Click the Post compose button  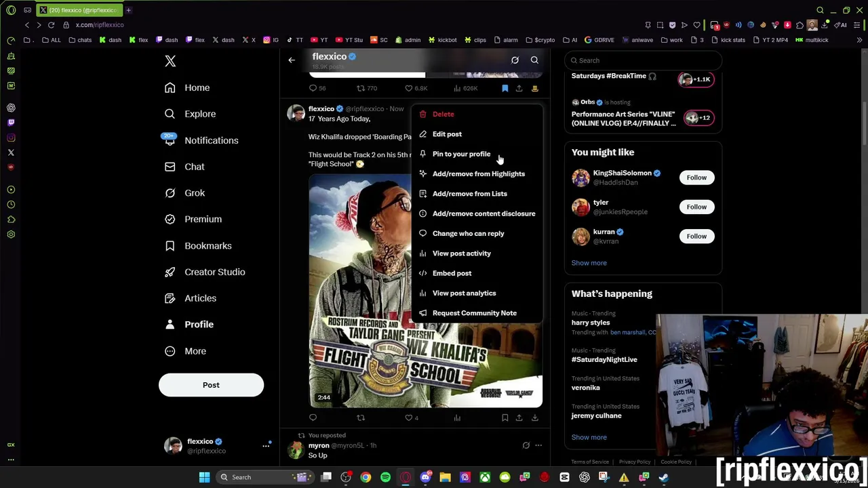tap(211, 385)
